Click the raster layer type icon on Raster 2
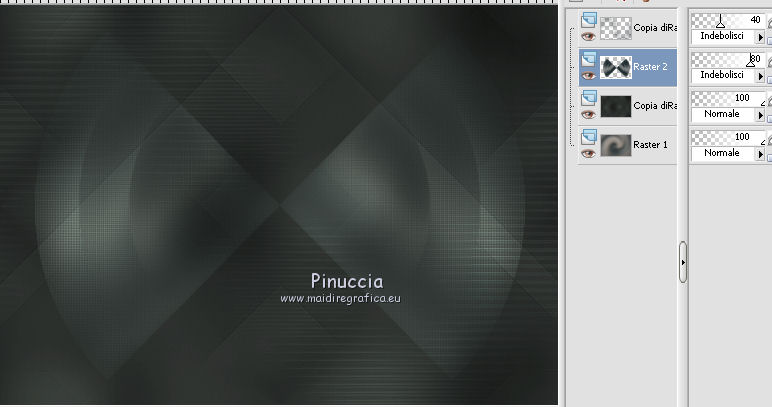 [x=589, y=59]
